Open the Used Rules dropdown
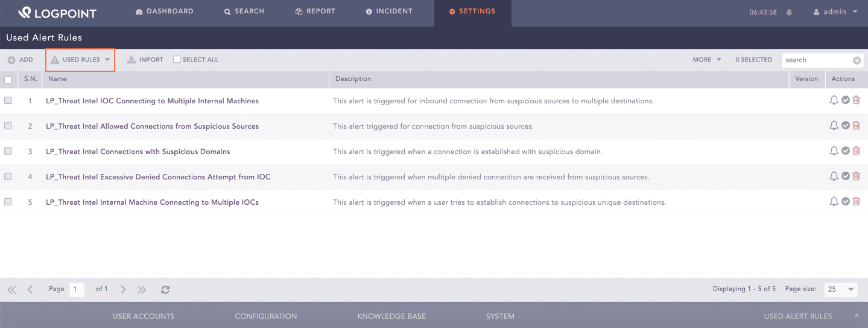The height and width of the screenshot is (328, 868). 81,60
